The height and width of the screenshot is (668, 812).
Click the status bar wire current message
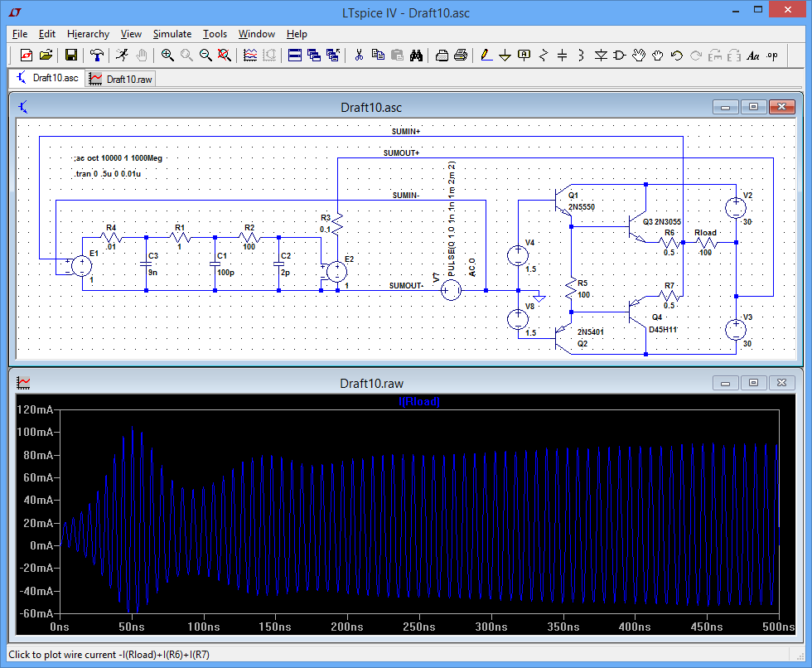(x=109, y=655)
